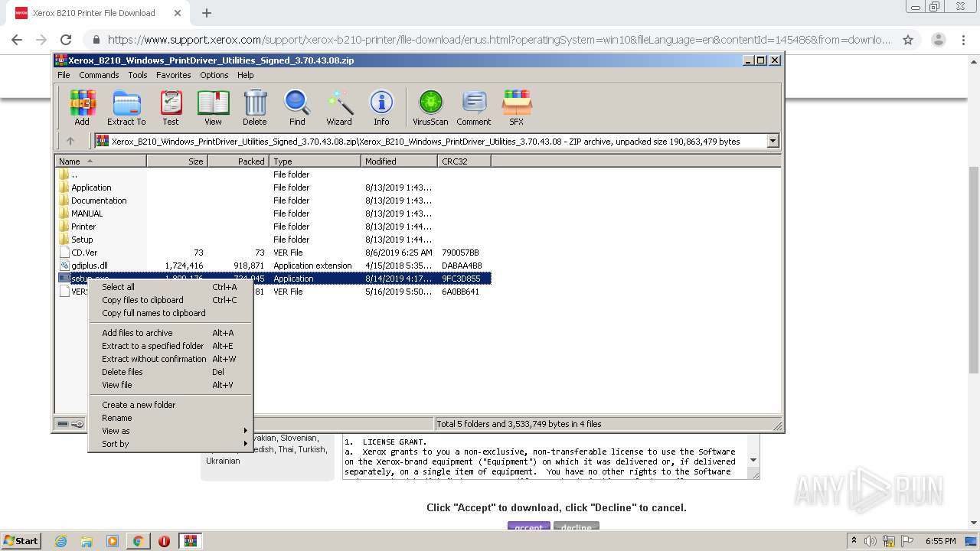The width and height of the screenshot is (980, 551).
Task: Bookmark this page with star icon
Action: point(908,40)
